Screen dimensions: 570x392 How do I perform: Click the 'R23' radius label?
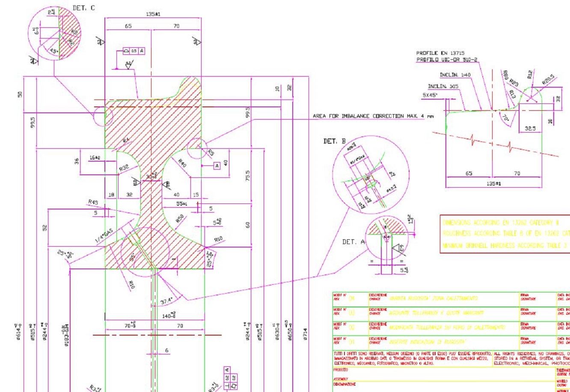click(514, 83)
